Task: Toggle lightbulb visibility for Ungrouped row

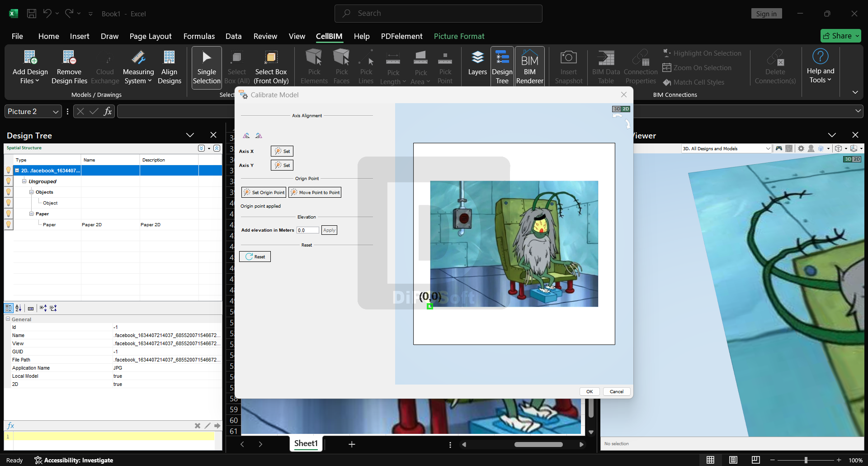Action: pyautogui.click(x=9, y=181)
